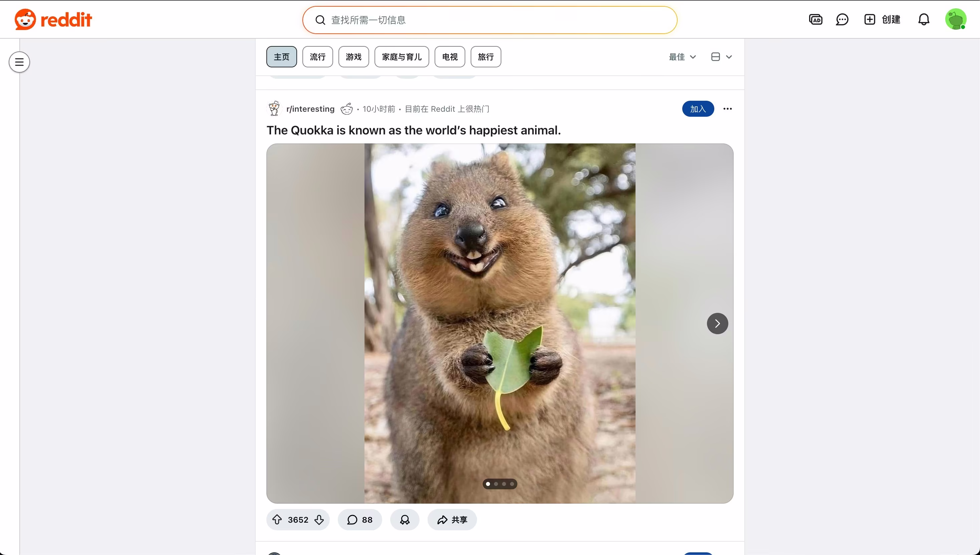
Task: Upvote the Quokka post
Action: point(277,520)
